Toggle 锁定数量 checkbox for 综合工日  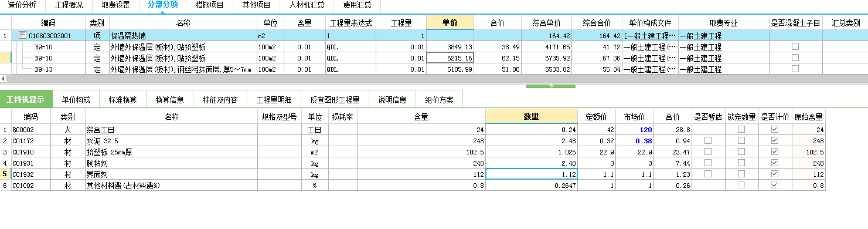tap(741, 130)
